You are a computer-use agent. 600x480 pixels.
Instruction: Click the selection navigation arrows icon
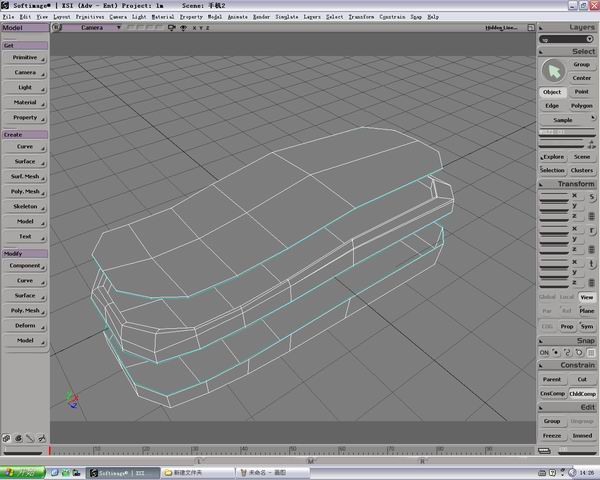[592, 145]
